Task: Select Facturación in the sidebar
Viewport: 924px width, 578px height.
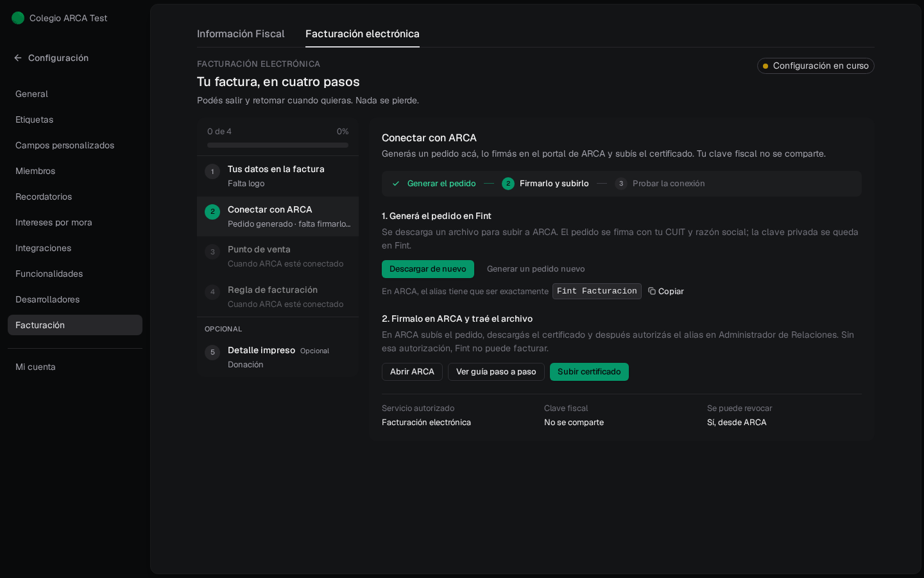Action: point(75,325)
